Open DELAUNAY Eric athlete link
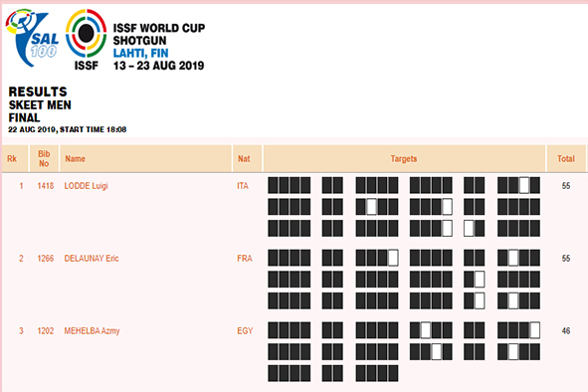The width and height of the screenshot is (588, 392). point(92,258)
